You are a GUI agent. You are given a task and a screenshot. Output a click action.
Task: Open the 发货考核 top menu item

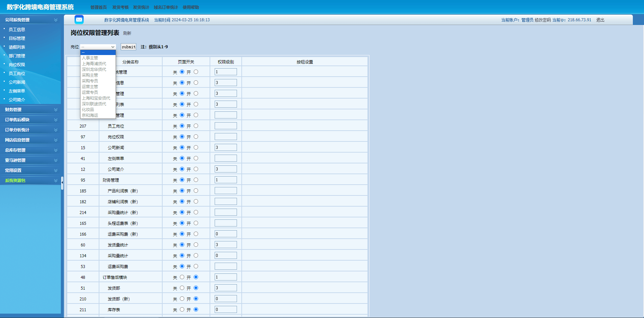[120, 7]
